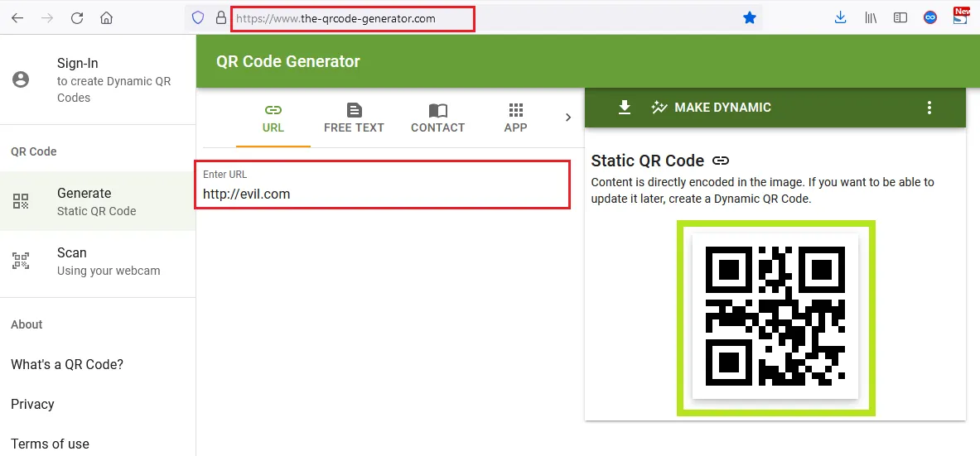This screenshot has width=980, height=456.
Task: Choose the App tab
Action: [515, 118]
